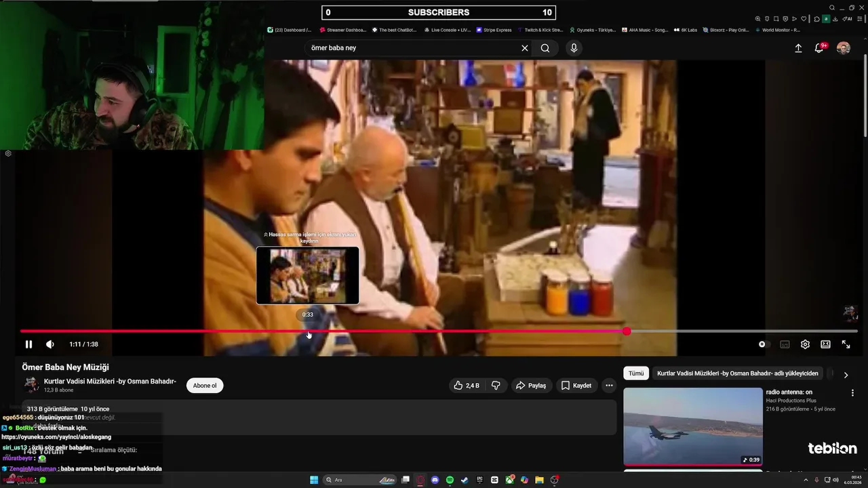Viewport: 868px width, 488px height.
Task: Open Kurtlar Vadisi Müzikleri channel name
Action: click(110, 382)
